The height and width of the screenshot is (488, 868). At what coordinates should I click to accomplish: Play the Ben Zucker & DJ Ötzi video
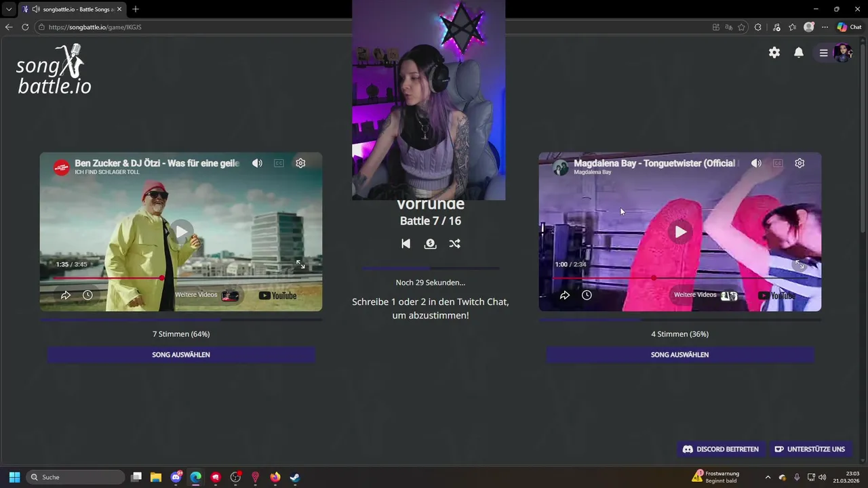181,232
